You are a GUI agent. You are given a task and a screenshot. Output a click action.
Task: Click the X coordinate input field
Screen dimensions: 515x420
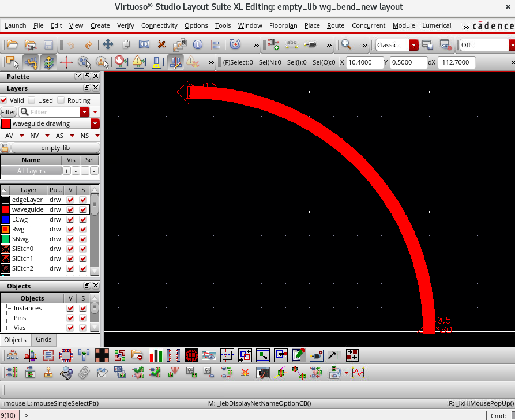pos(364,62)
